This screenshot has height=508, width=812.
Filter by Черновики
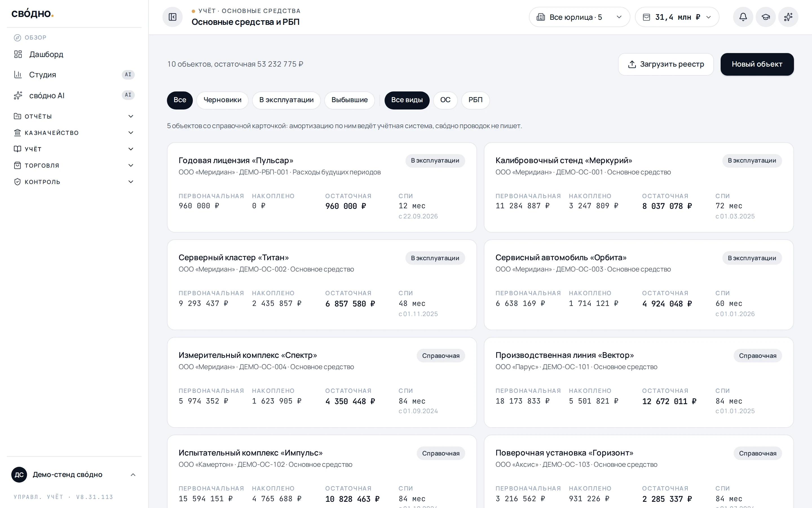222,100
